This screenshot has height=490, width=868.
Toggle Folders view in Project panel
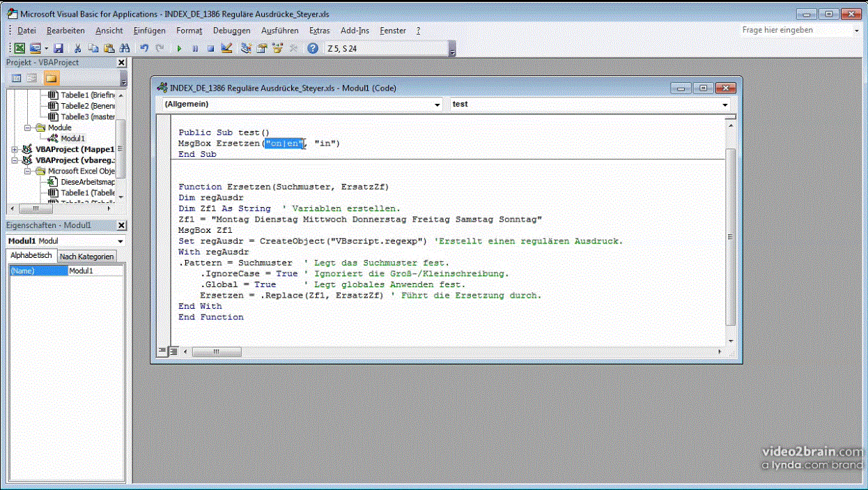[x=52, y=77]
